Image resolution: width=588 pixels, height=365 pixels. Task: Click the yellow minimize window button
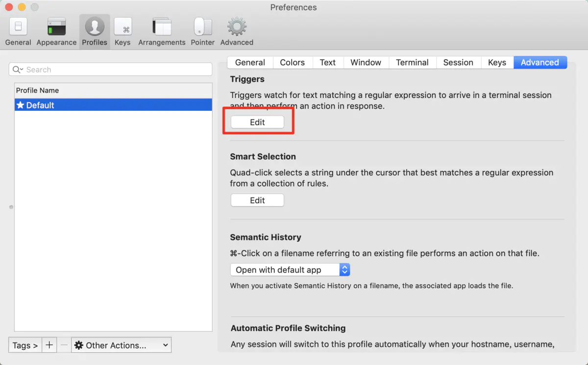click(x=22, y=7)
